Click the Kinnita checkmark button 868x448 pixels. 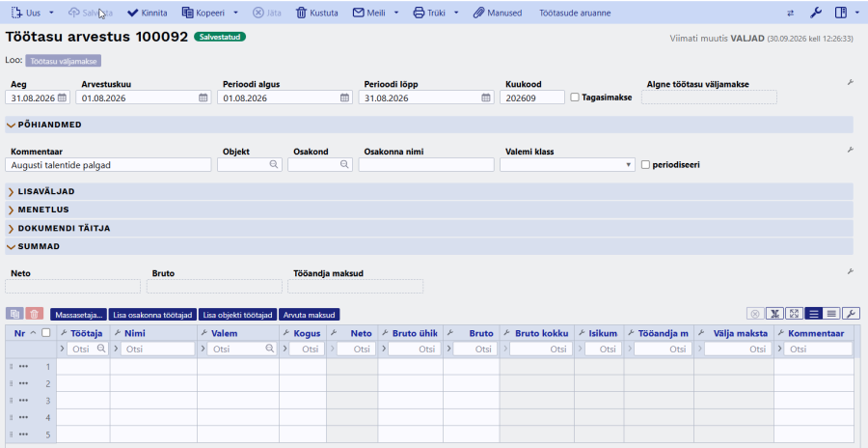[148, 13]
